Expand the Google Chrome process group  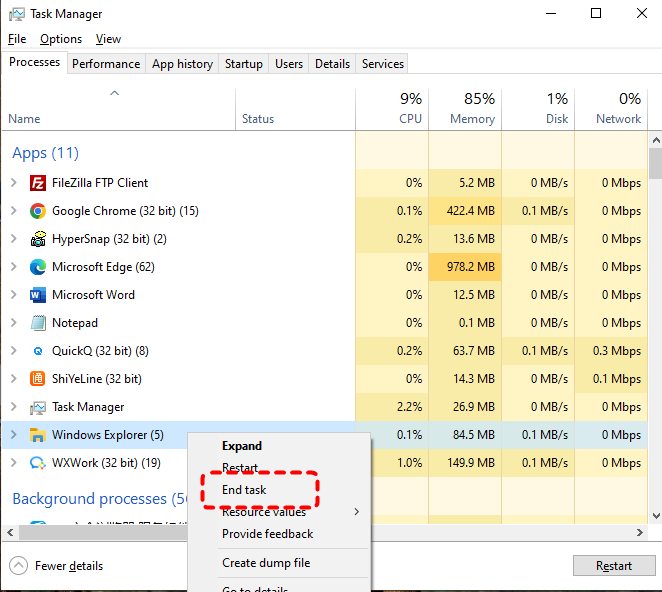[x=14, y=211]
